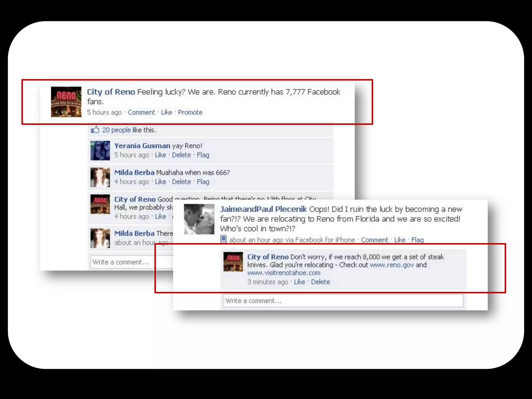
Task: Open www.reno.gov link
Action: coord(392,265)
